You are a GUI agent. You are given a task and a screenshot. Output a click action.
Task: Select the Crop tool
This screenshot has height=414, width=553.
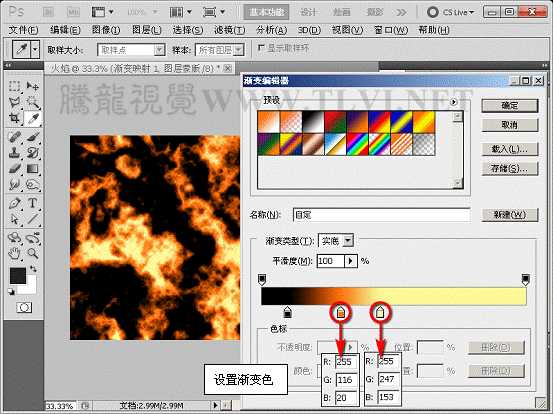coord(14,118)
